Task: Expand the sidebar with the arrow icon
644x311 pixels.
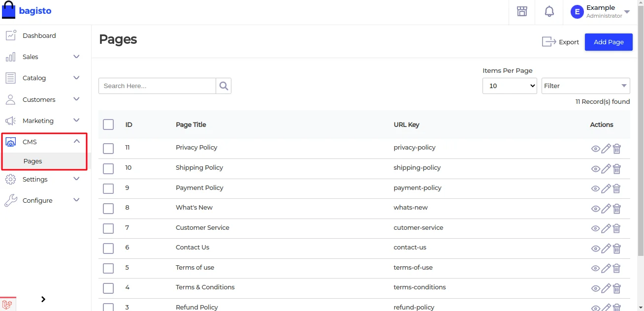Action: pyautogui.click(x=43, y=299)
